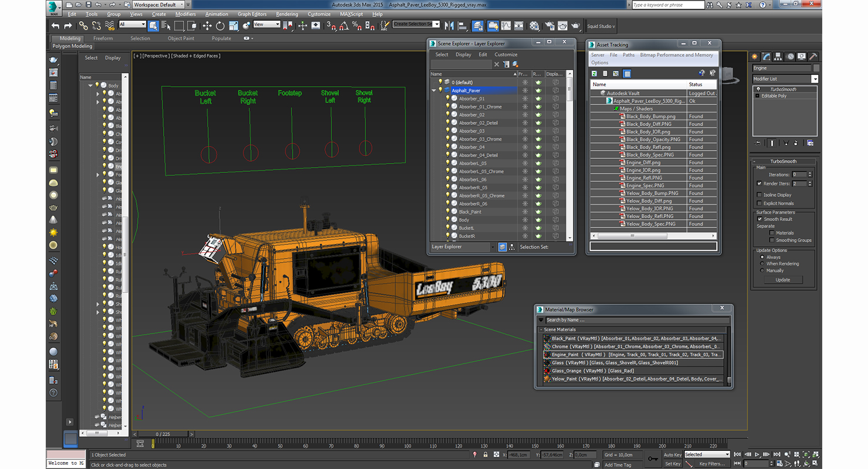Click the Update button
The height and width of the screenshot is (469, 868).
coord(783,280)
